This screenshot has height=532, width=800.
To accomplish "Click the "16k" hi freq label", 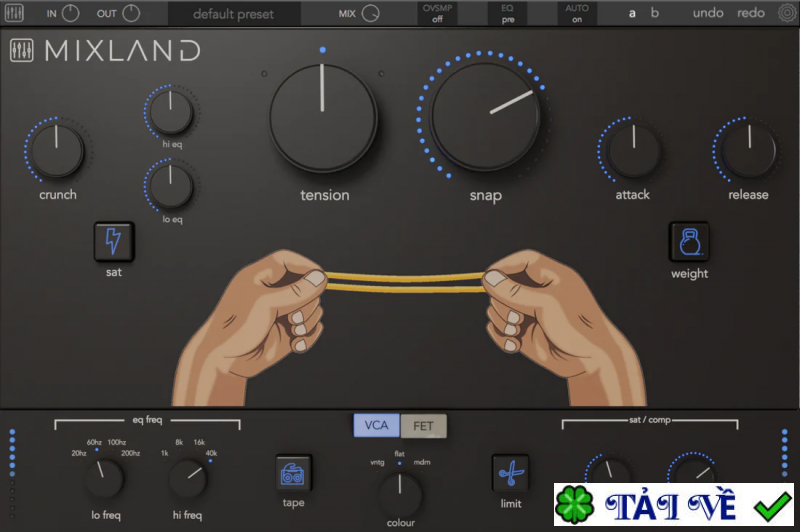I will [x=199, y=442].
